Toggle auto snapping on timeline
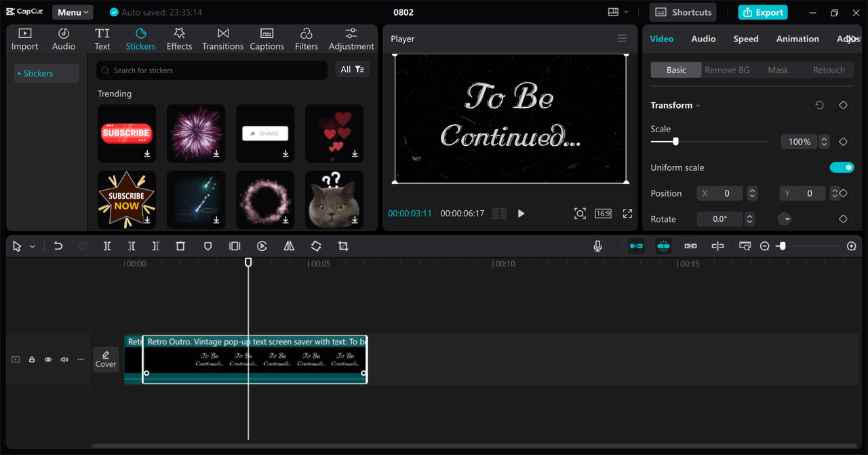 tap(663, 246)
